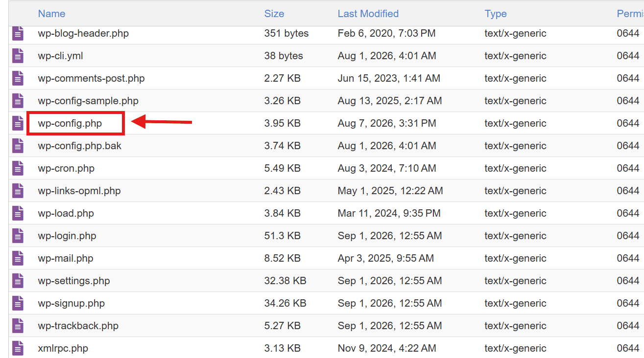644x358 pixels.
Task: Select the wp-config.php.bak file name
Action: tap(80, 146)
